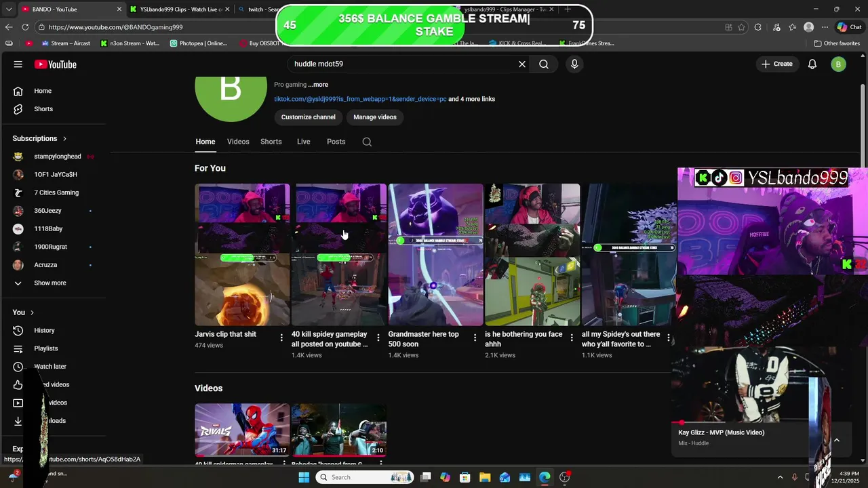The height and width of the screenshot is (488, 868).
Task: Expand the Subscriptions section
Action: coord(39,138)
